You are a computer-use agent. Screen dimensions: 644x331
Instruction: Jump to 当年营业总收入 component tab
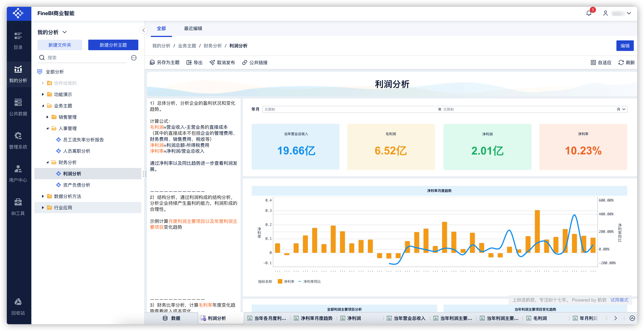(406, 318)
